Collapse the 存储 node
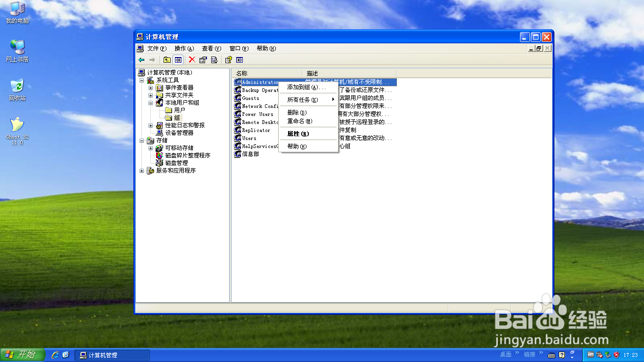644x362 pixels. (x=142, y=140)
